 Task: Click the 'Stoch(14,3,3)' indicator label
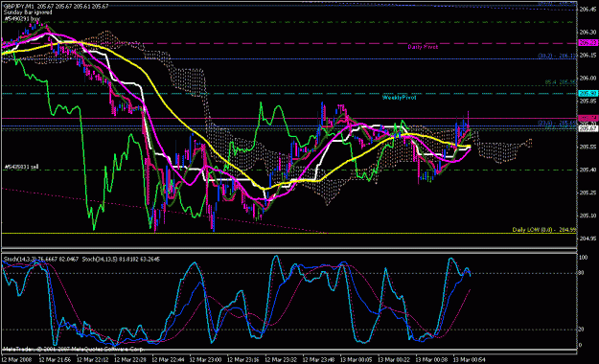(20, 260)
